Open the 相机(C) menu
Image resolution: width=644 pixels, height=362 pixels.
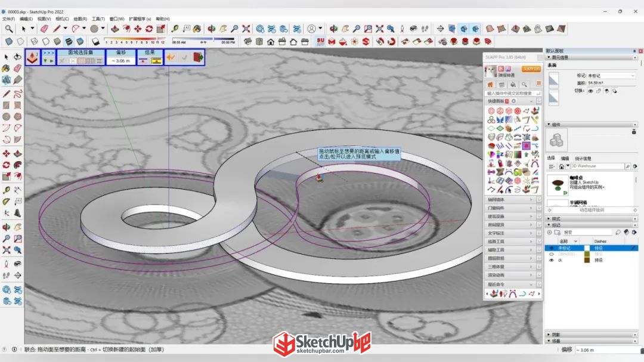(62, 19)
